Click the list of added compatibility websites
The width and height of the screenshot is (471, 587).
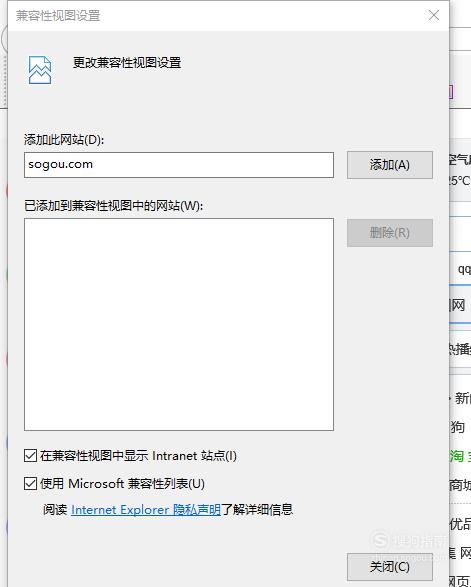click(x=179, y=324)
